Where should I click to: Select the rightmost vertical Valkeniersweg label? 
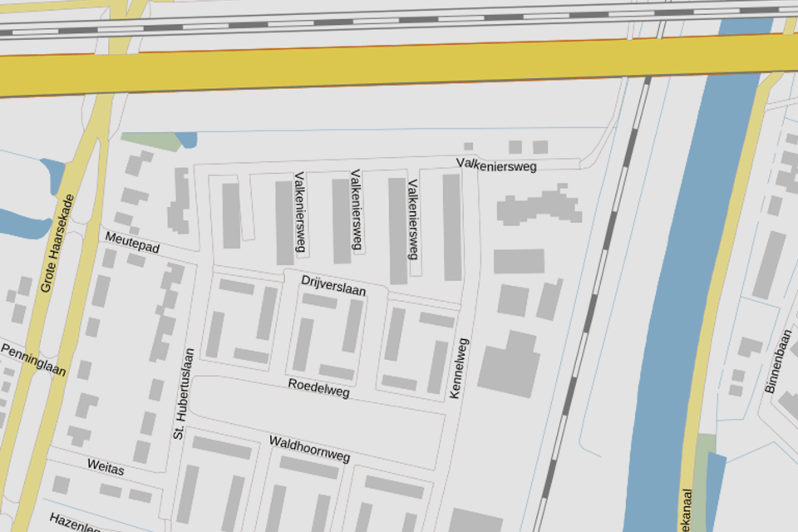click(x=413, y=219)
